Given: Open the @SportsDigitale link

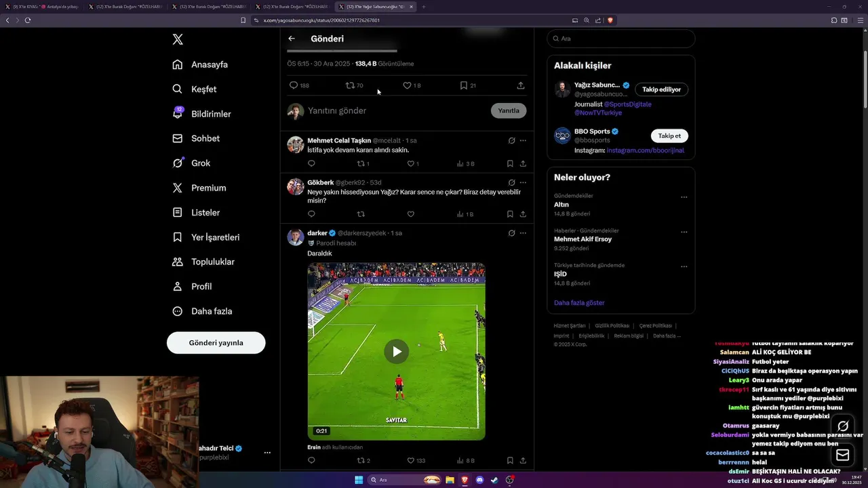Looking at the screenshot, I should tap(628, 104).
